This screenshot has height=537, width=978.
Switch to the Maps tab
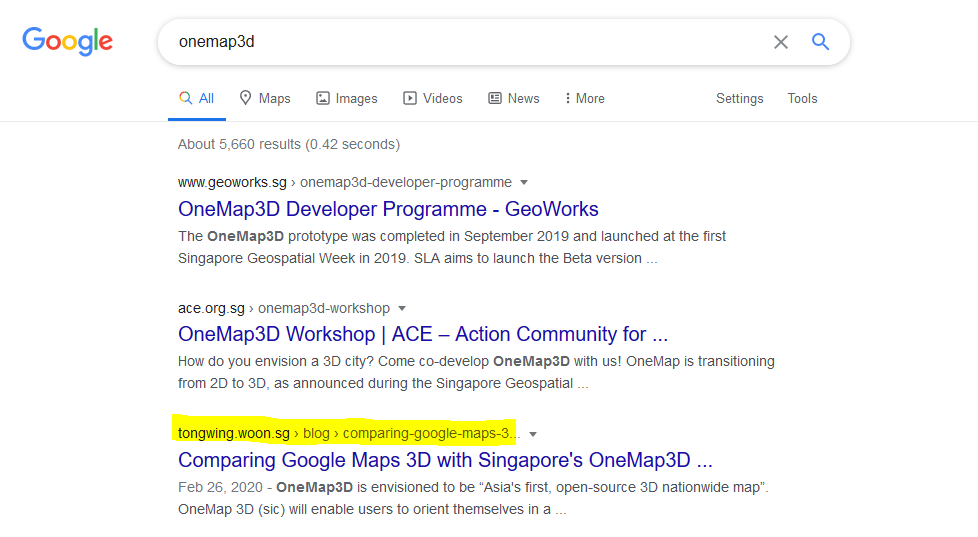pos(265,99)
